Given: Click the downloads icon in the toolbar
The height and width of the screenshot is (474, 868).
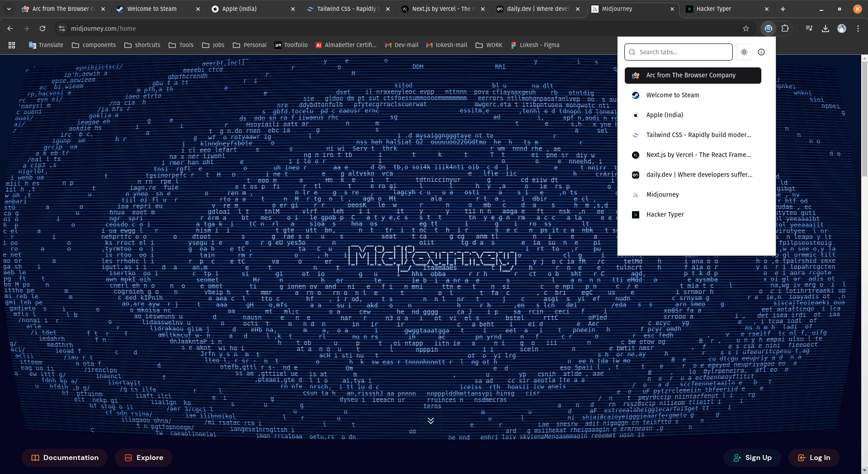Looking at the screenshot, I should point(825,28).
